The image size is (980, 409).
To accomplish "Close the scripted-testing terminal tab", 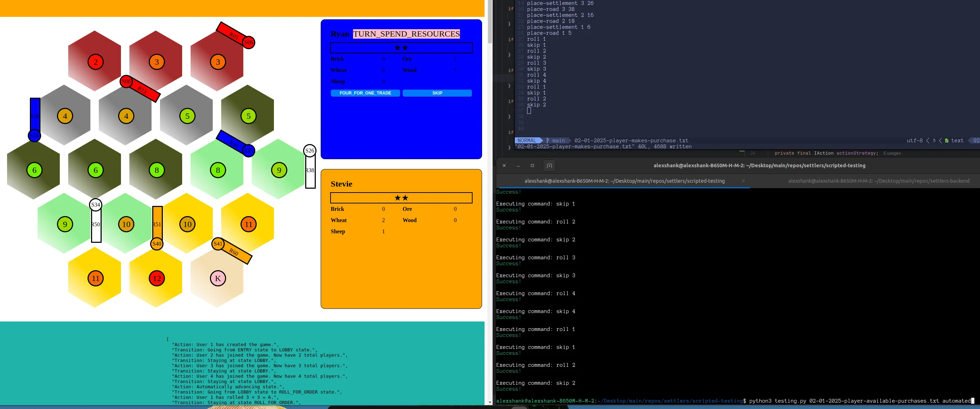I will (x=743, y=181).
